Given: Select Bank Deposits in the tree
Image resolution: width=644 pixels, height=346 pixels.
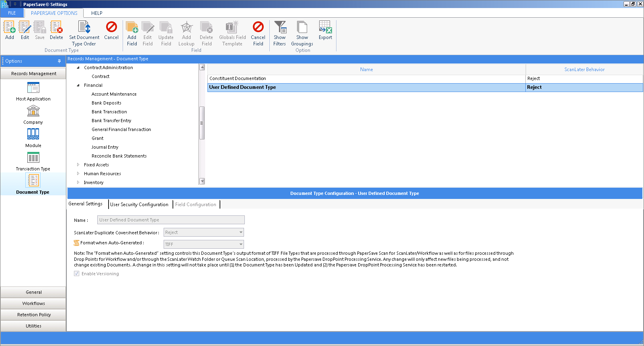Looking at the screenshot, I should (107, 103).
